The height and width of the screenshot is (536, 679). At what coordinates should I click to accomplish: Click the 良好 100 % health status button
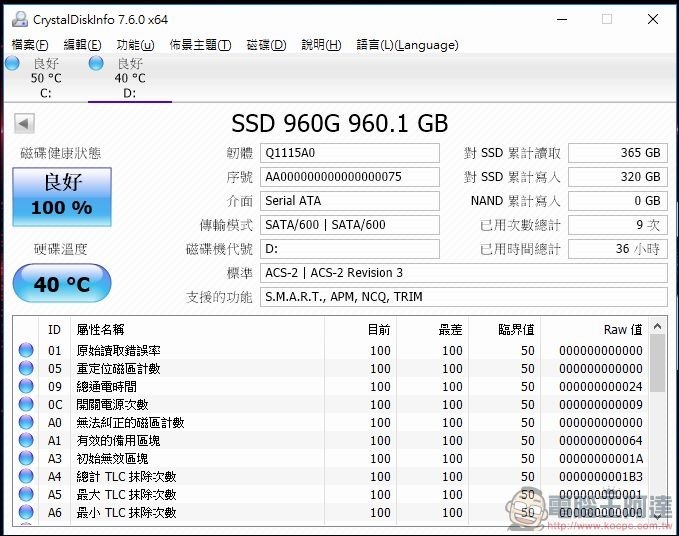[62, 197]
